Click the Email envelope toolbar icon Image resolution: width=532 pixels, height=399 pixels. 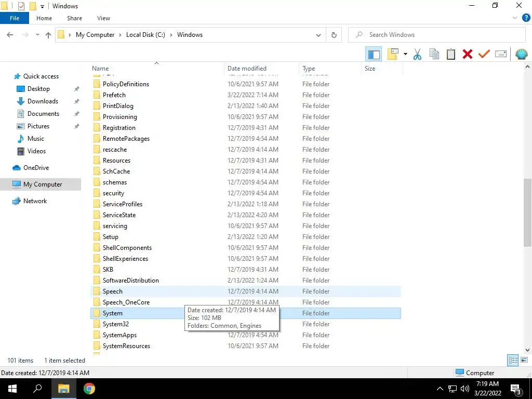pos(501,54)
